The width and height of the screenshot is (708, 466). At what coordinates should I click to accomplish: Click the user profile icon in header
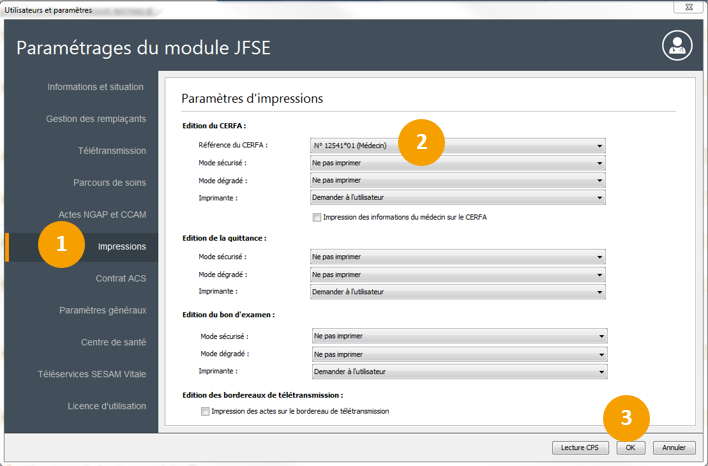[x=677, y=46]
